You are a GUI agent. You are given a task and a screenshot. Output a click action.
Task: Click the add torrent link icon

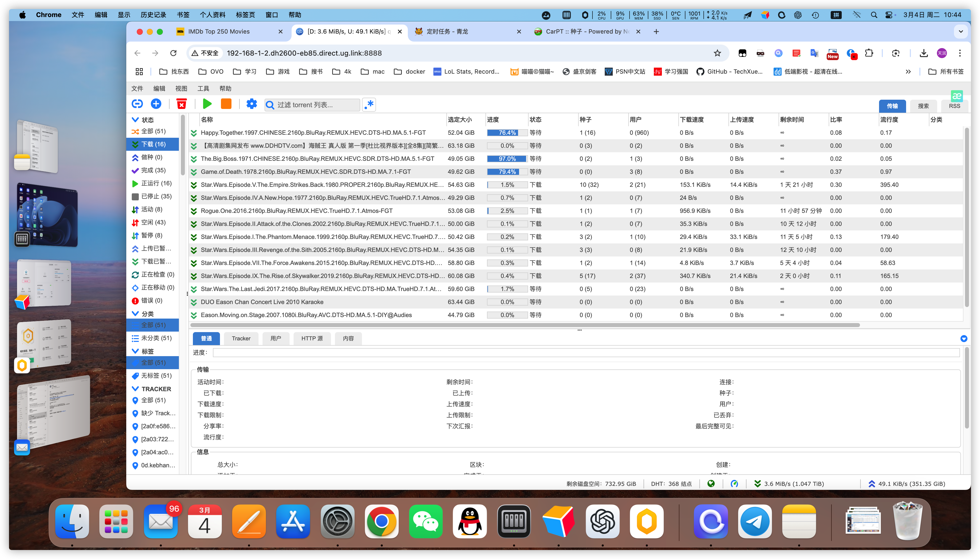[x=137, y=104]
